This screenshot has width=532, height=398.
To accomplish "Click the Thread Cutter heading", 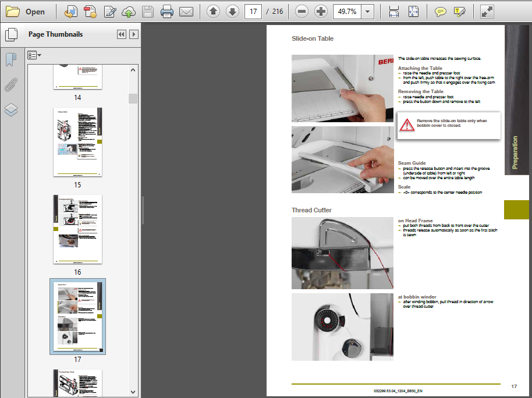I will click(311, 210).
